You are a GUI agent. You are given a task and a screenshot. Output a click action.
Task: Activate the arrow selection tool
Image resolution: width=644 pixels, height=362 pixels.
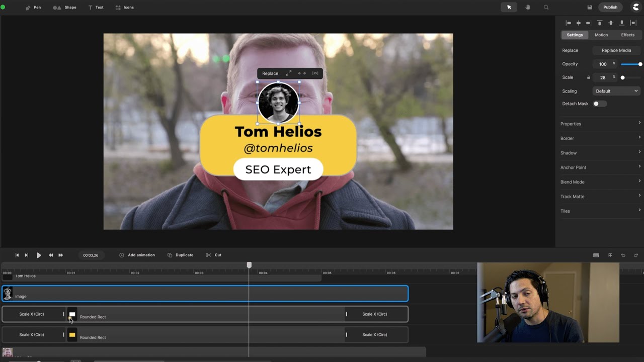[x=509, y=7]
